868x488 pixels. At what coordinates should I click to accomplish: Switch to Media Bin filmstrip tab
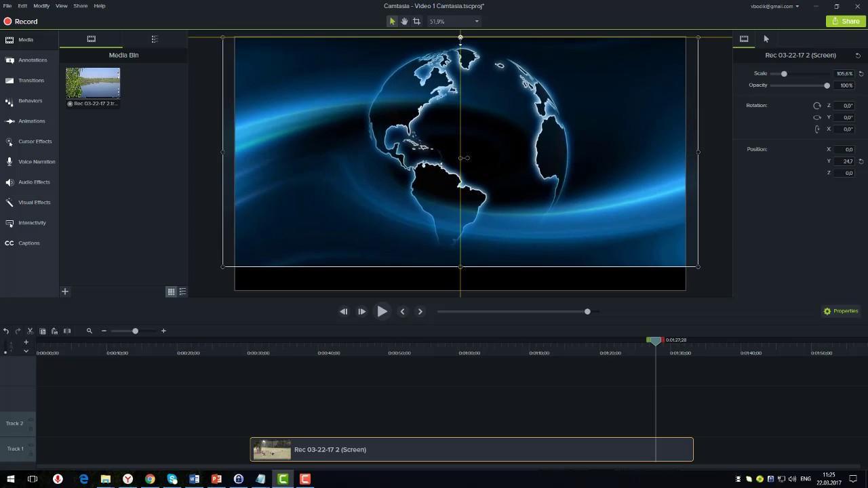tap(91, 39)
